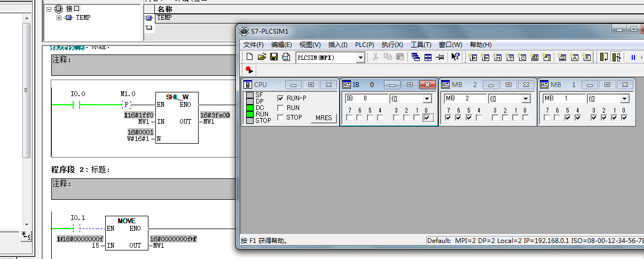Click the IB 0 address input field
The height and width of the screenshot is (259, 644).
coord(366,99)
